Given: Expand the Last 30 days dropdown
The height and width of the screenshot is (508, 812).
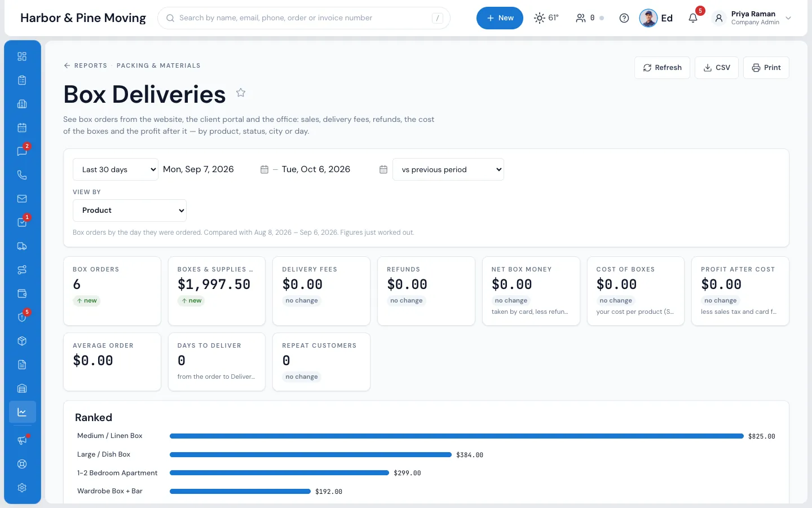Looking at the screenshot, I should pyautogui.click(x=116, y=169).
